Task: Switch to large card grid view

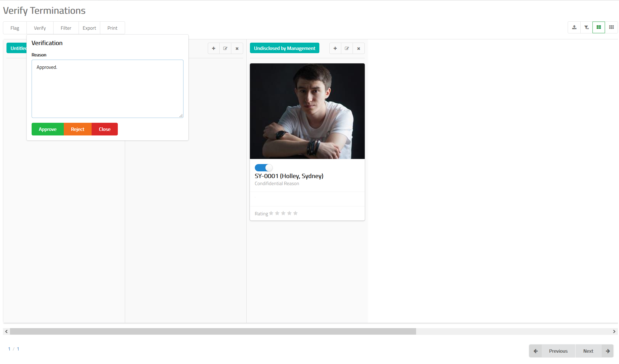Action: (599, 28)
